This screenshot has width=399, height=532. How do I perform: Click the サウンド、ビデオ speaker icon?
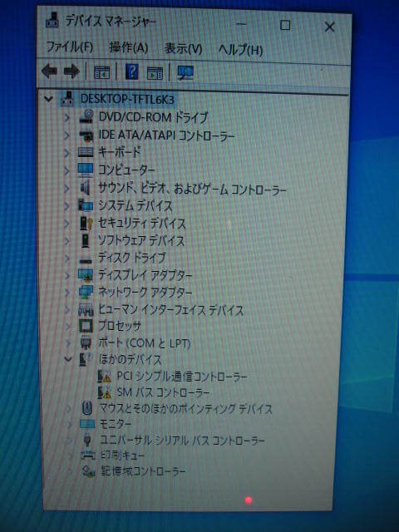(x=86, y=187)
